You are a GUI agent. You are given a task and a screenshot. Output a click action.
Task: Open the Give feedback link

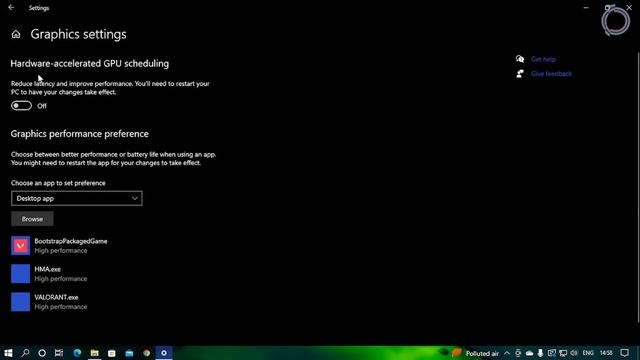pos(551,74)
